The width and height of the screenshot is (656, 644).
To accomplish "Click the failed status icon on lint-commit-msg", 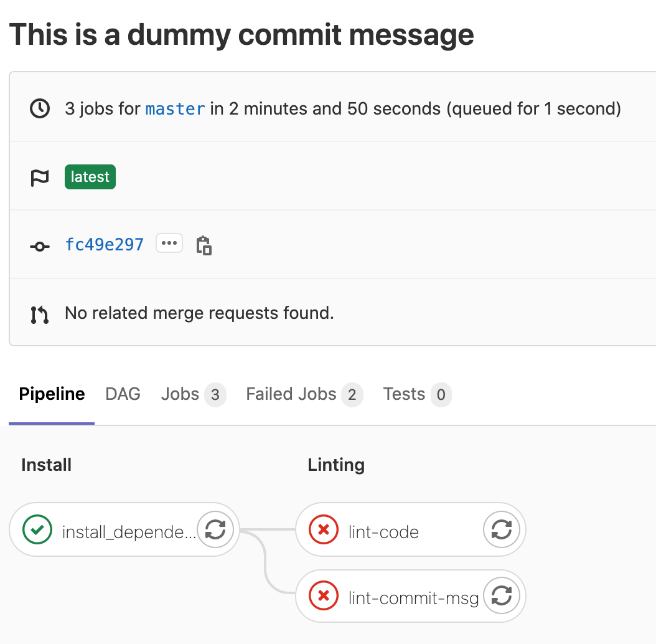I will coord(324,596).
